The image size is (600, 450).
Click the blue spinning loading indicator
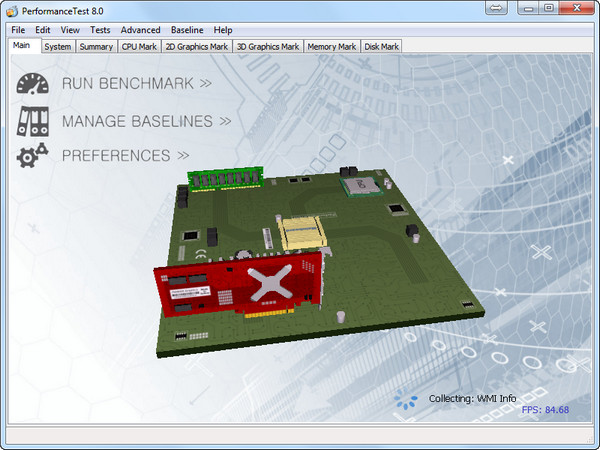[x=406, y=399]
